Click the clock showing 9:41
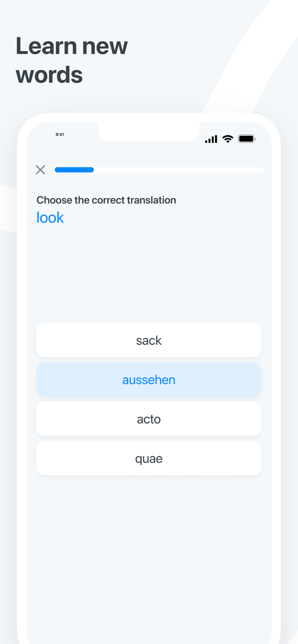 (60, 134)
